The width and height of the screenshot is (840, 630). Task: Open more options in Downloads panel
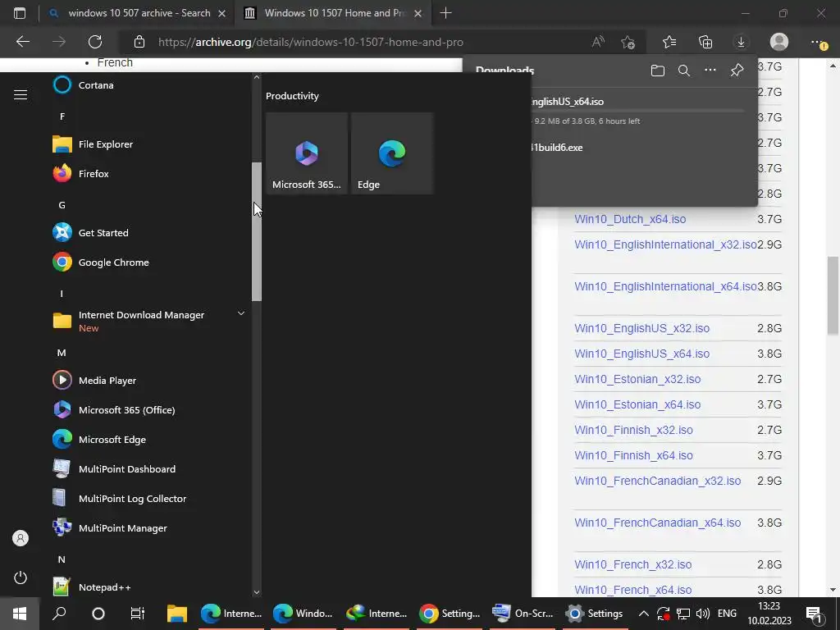coord(710,71)
